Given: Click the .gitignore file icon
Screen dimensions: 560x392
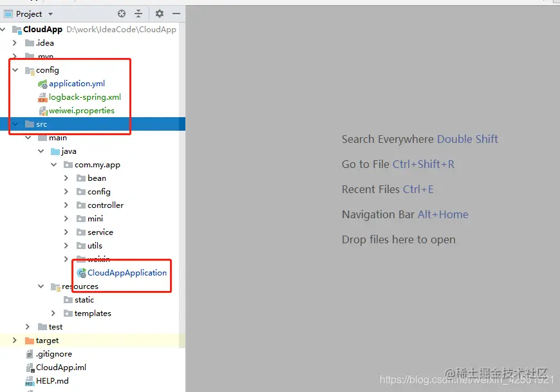Looking at the screenshot, I should [30, 354].
